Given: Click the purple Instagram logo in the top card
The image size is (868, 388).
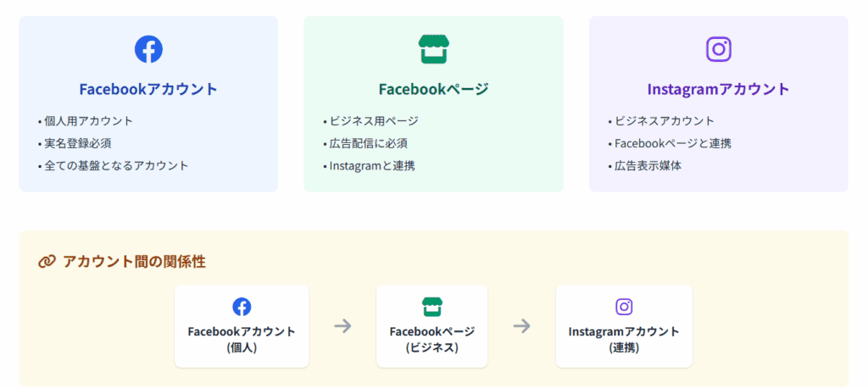Looking at the screenshot, I should (718, 49).
